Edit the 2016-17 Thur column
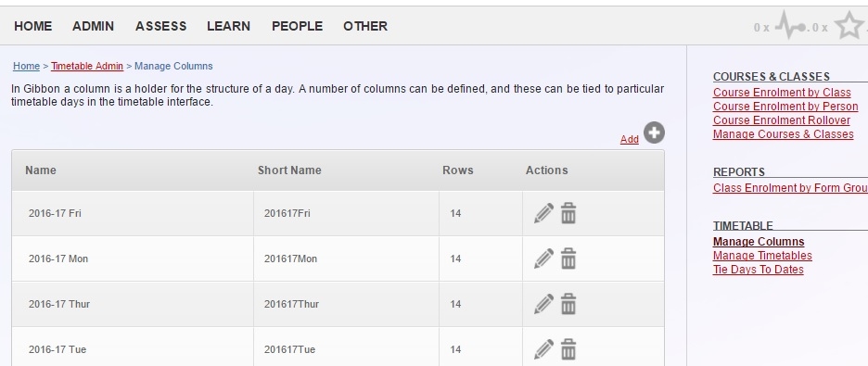Viewport: 868px width, 366px height. point(543,304)
